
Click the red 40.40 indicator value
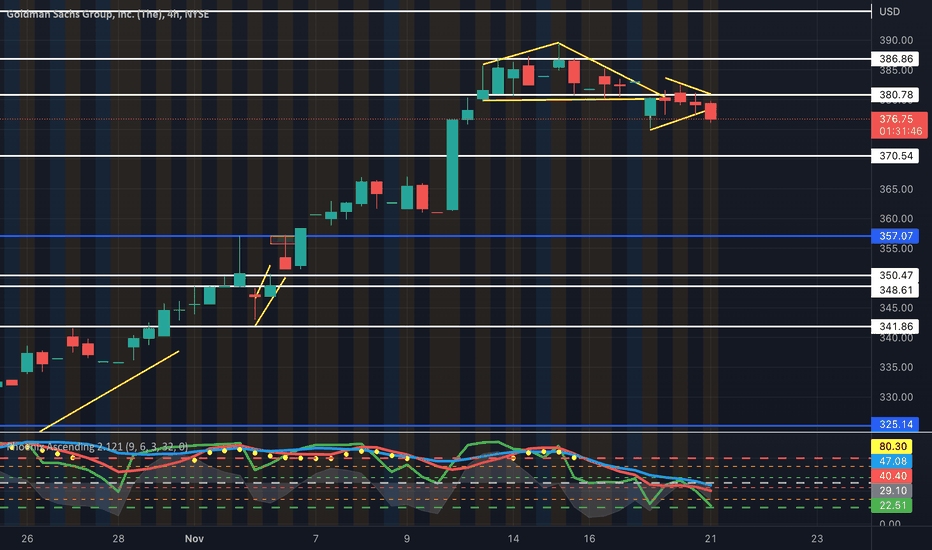892,476
